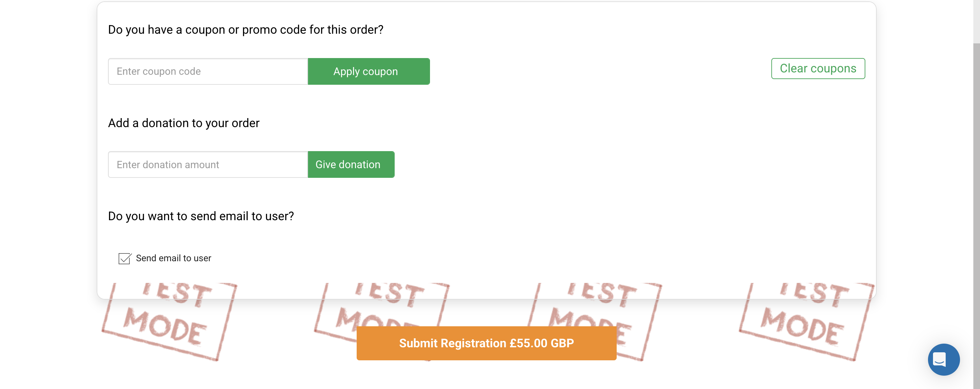This screenshot has height=389, width=980.
Task: Click the '£55.00 GBP' amount on the submit button
Action: pyautogui.click(x=541, y=343)
